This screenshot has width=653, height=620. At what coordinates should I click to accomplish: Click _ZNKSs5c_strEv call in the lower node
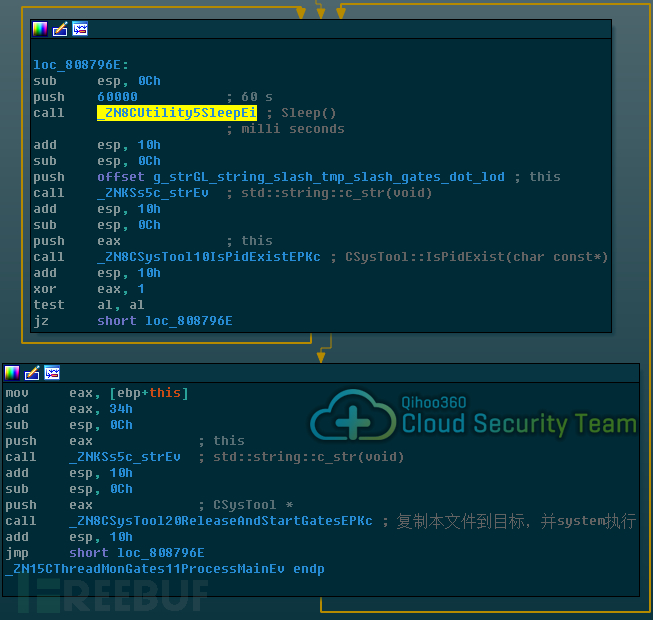(x=125, y=457)
